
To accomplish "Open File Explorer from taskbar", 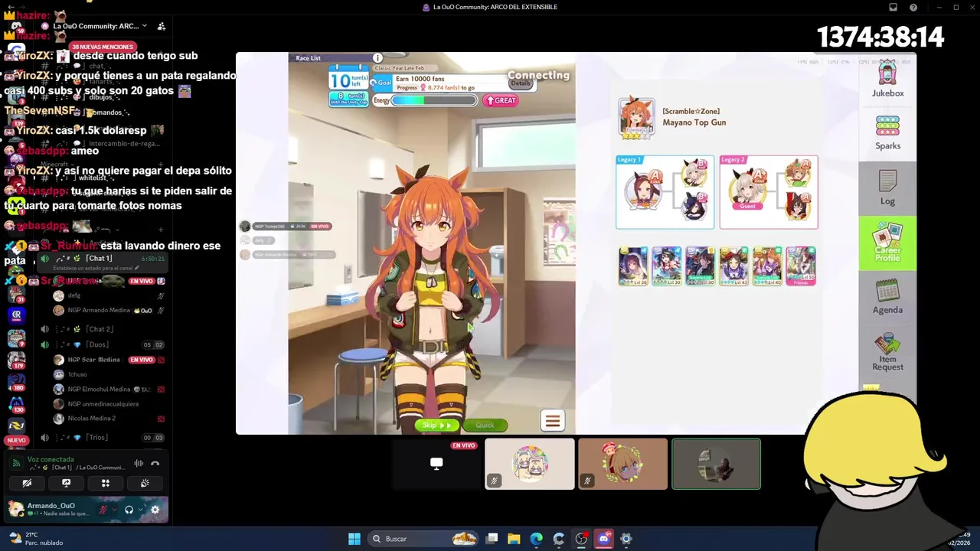I will (x=514, y=539).
